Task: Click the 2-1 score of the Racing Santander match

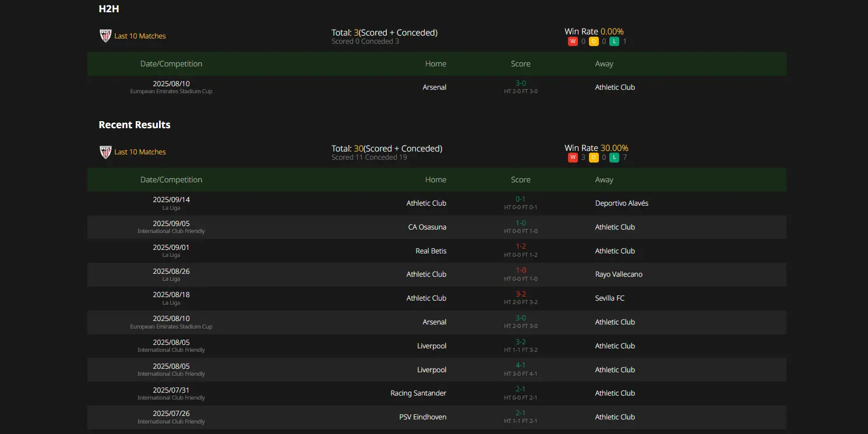Action: [x=521, y=389]
